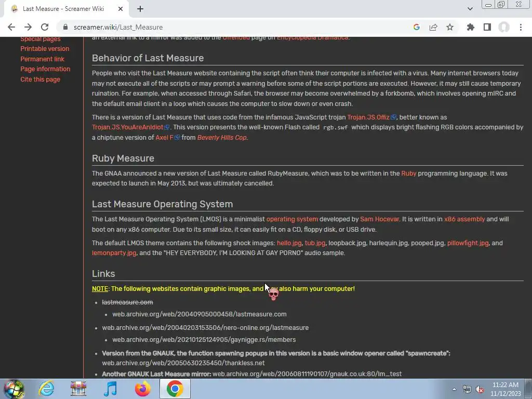
Task: Select the Last Measure - Screamer Wiki tab
Action: click(x=63, y=9)
